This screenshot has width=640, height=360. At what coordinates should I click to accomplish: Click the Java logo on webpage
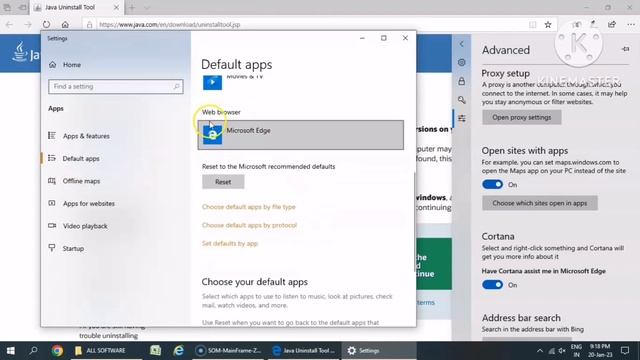coord(25,53)
